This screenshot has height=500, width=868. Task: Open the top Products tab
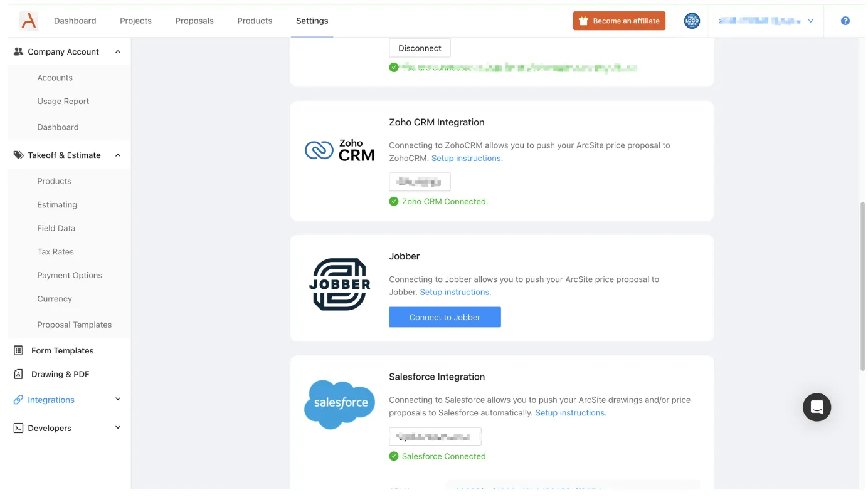click(x=255, y=21)
